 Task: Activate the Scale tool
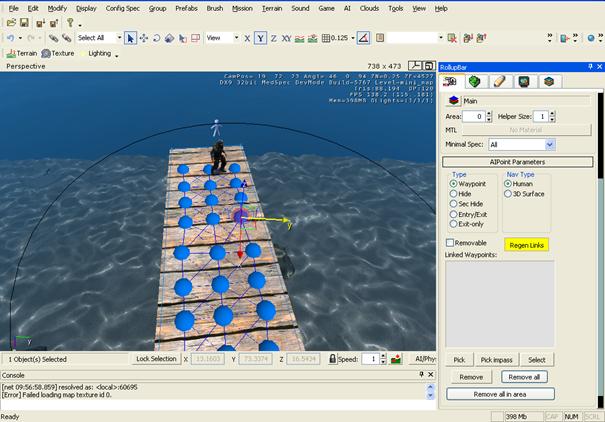click(x=169, y=38)
